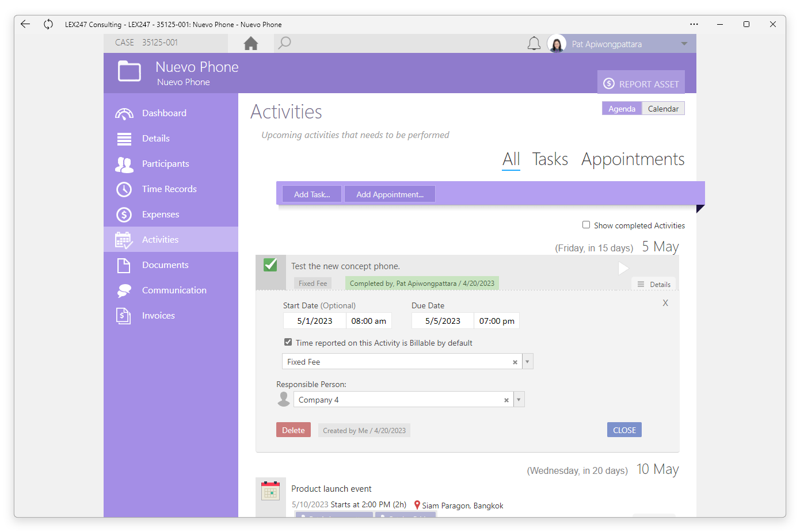
Task: Click the Time Records clock icon
Action: (x=124, y=189)
